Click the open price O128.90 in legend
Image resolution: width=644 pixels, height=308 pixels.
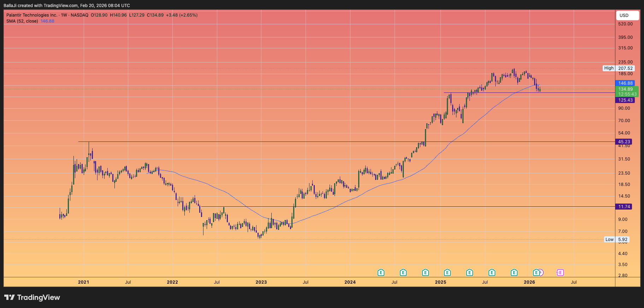[99, 15]
